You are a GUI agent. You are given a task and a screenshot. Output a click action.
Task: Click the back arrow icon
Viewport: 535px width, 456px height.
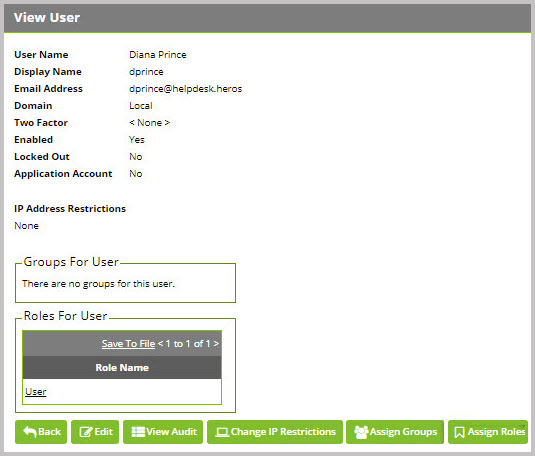point(29,432)
